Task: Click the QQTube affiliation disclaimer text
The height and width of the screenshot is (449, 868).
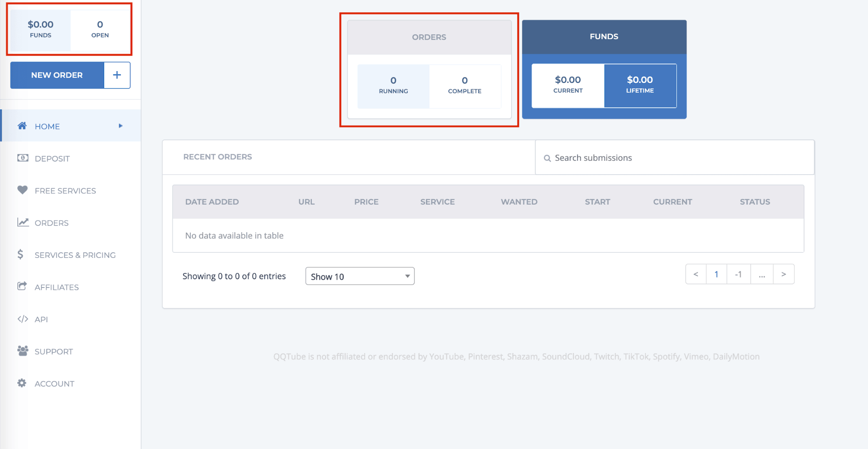Action: (516, 357)
